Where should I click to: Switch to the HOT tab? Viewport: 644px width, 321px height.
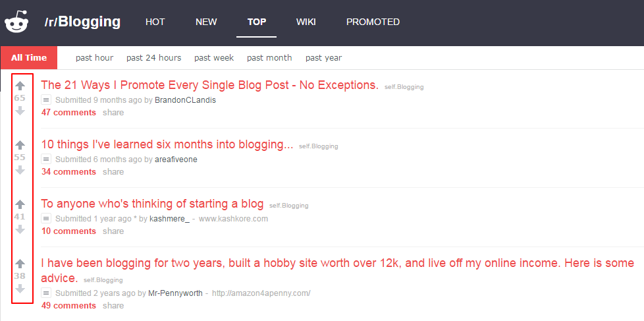[x=155, y=22]
